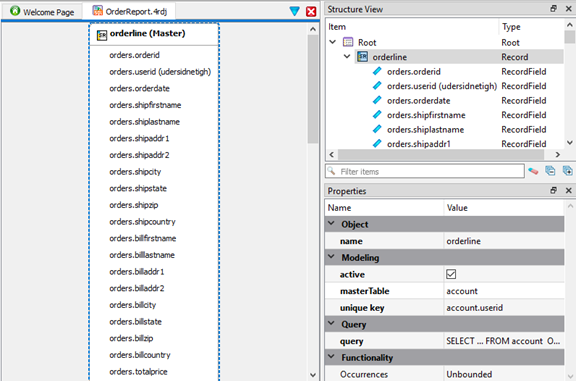Select orders.shipcity field

[135, 172]
